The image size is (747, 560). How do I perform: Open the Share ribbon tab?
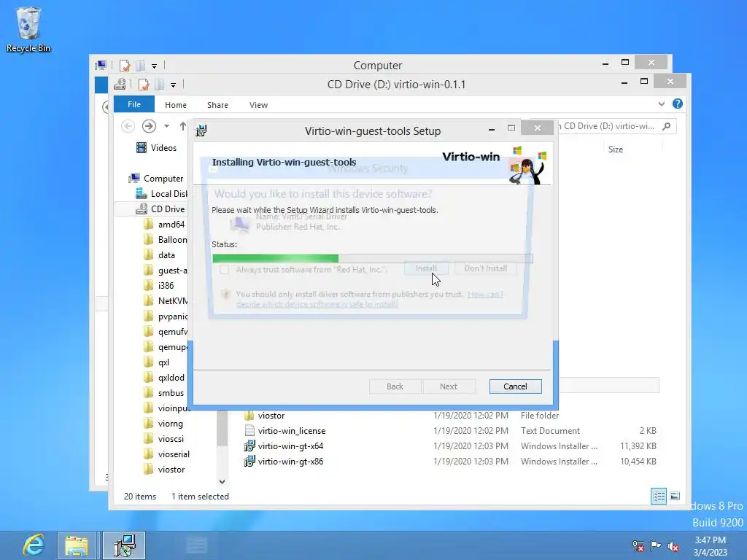[217, 105]
